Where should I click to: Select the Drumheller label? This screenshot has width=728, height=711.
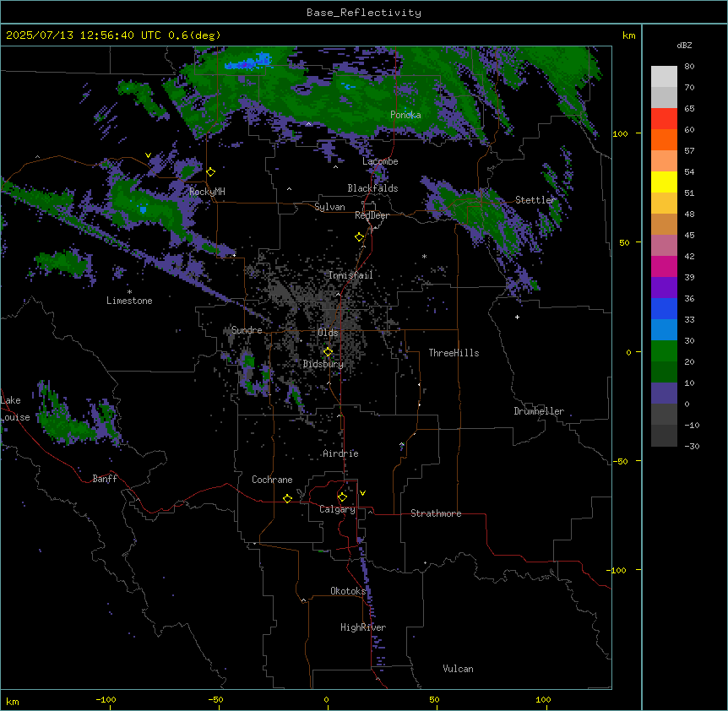(x=539, y=411)
